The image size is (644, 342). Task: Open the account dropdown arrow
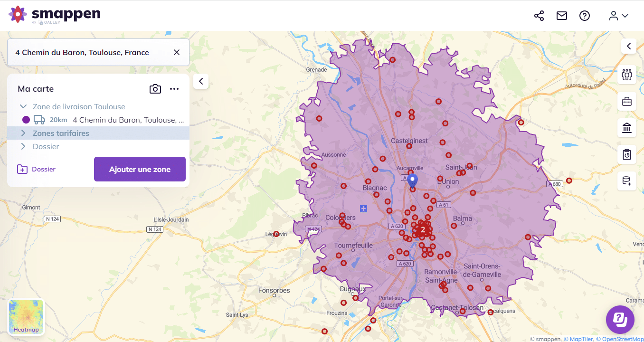tap(625, 16)
